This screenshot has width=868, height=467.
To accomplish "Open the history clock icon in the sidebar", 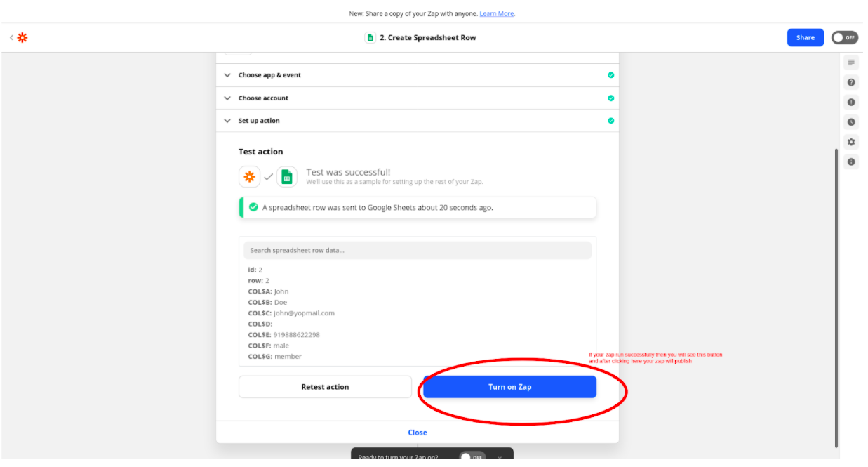I will [x=851, y=121].
